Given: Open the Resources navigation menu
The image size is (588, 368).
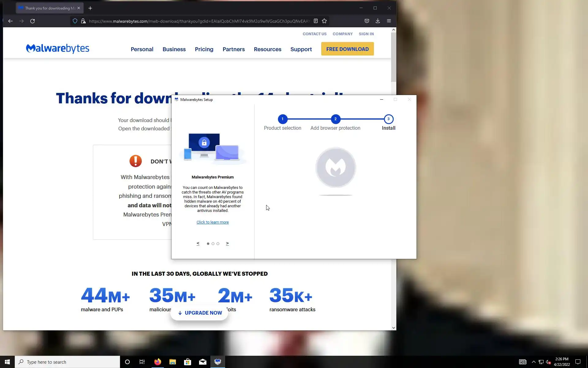Looking at the screenshot, I should (267, 49).
